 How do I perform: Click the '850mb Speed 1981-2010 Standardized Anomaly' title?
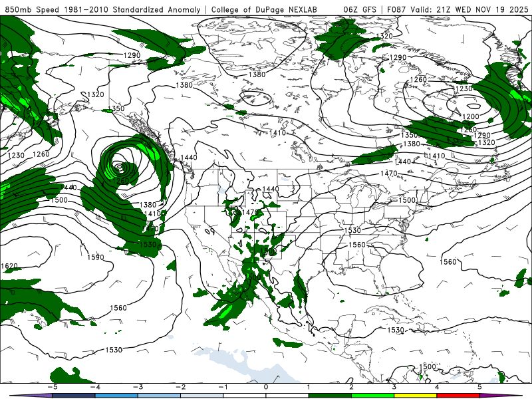point(102,10)
